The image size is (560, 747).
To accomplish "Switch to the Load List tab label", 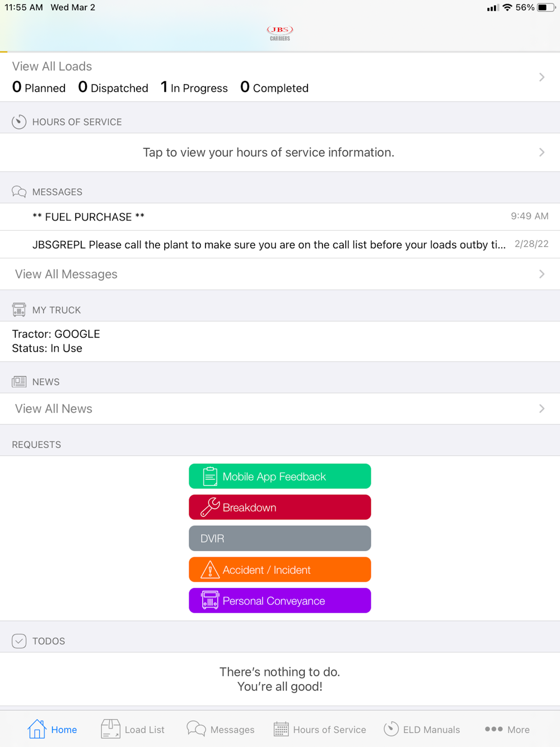I will (144, 730).
